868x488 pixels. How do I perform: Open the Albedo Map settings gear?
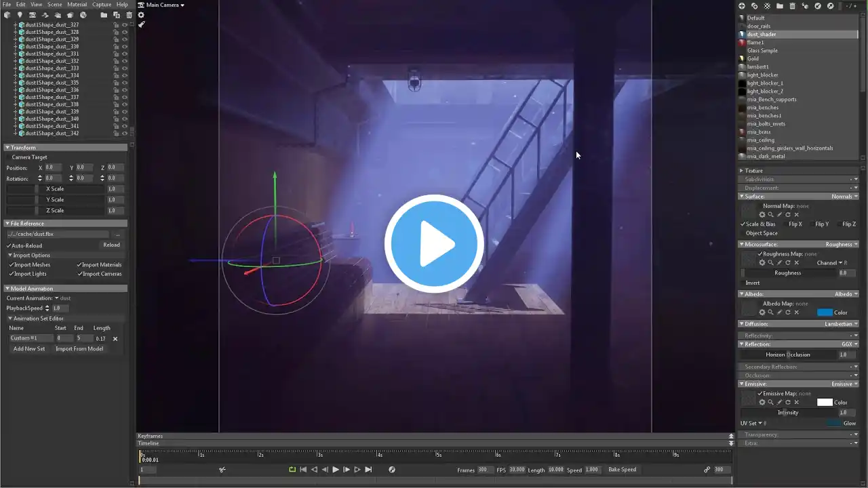(762, 312)
